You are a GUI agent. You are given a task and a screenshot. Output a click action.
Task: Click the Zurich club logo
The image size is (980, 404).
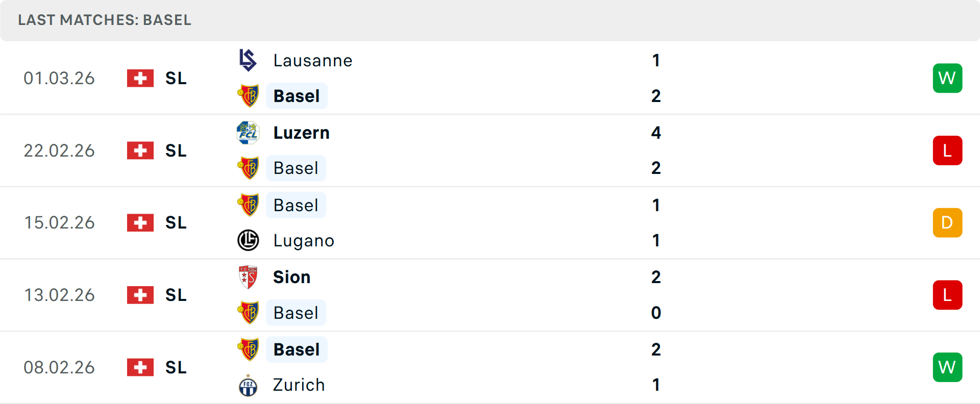click(248, 385)
